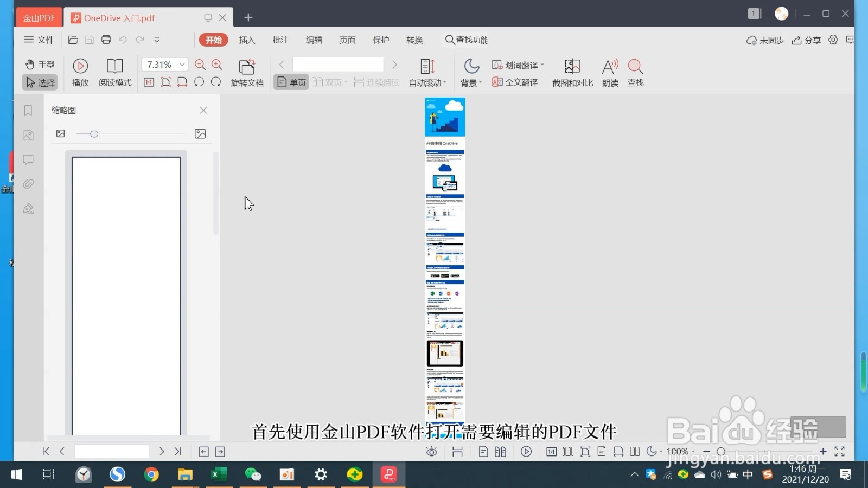
Task: Open screenshot and compare (截图和对比)
Action: (x=572, y=73)
